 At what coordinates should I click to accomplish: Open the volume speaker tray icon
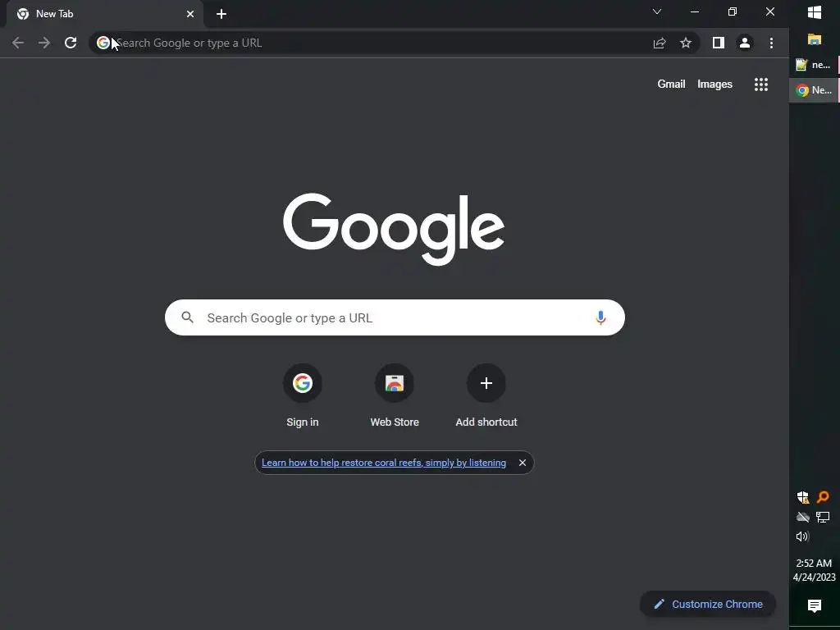point(803,536)
